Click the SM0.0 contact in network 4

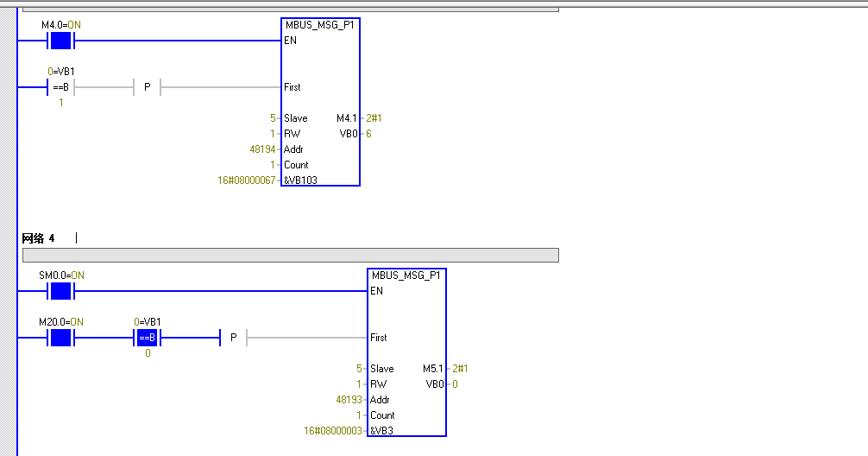[x=60, y=291]
